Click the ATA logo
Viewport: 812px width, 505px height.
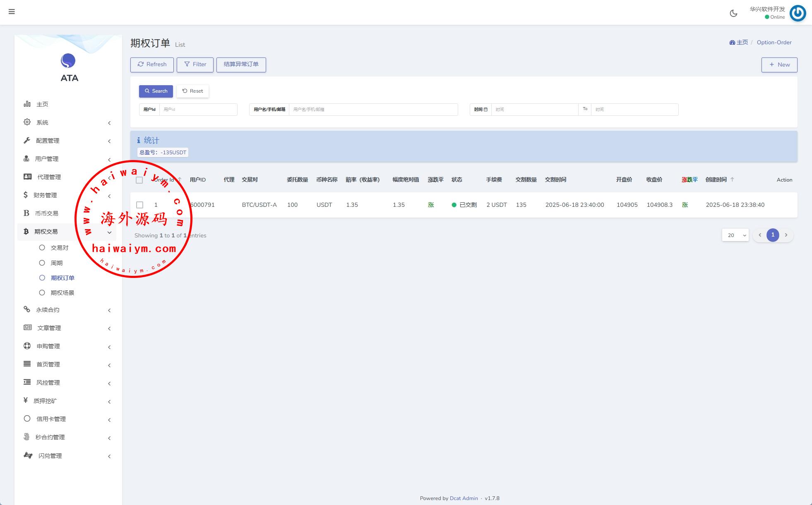click(68, 61)
